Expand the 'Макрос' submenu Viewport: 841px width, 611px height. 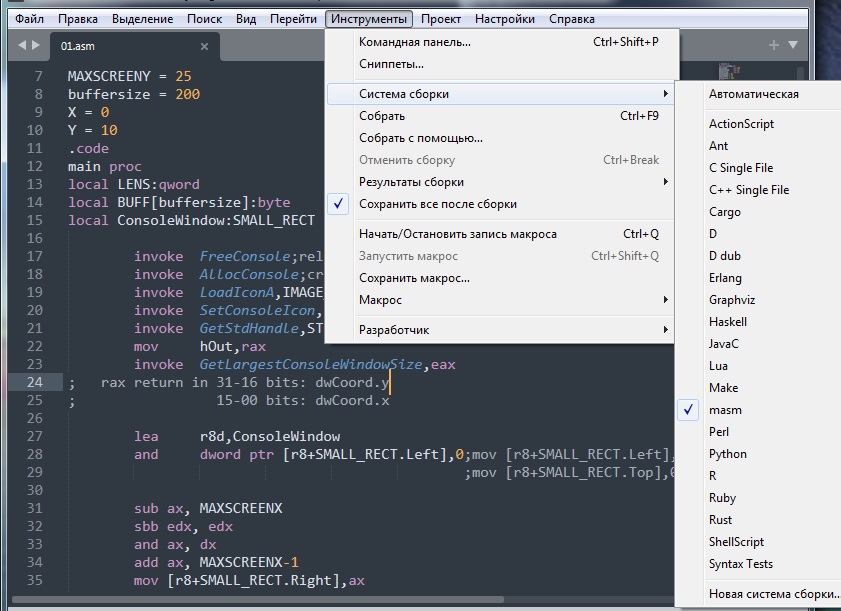pos(380,300)
